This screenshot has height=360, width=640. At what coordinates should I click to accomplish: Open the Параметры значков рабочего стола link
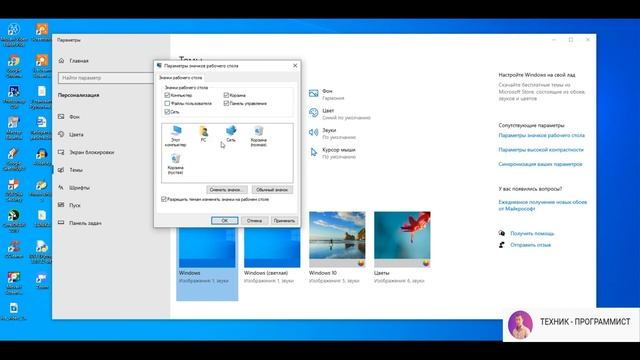[x=542, y=135]
